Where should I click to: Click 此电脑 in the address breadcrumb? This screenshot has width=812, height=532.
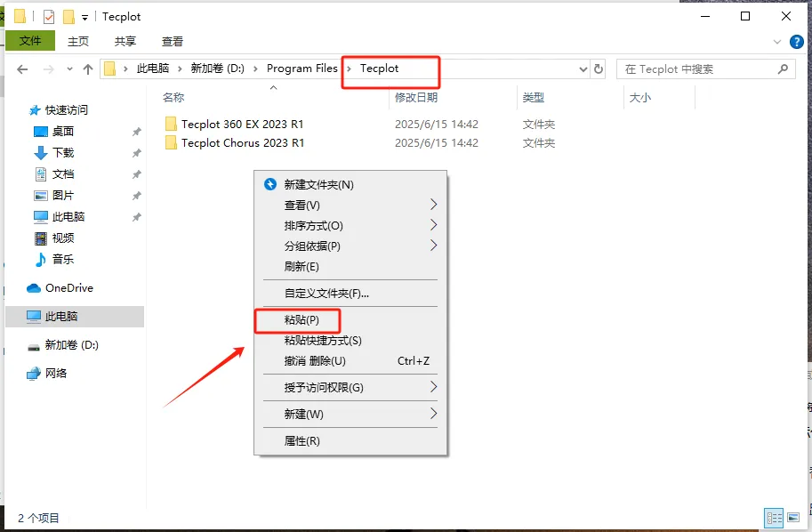point(153,69)
